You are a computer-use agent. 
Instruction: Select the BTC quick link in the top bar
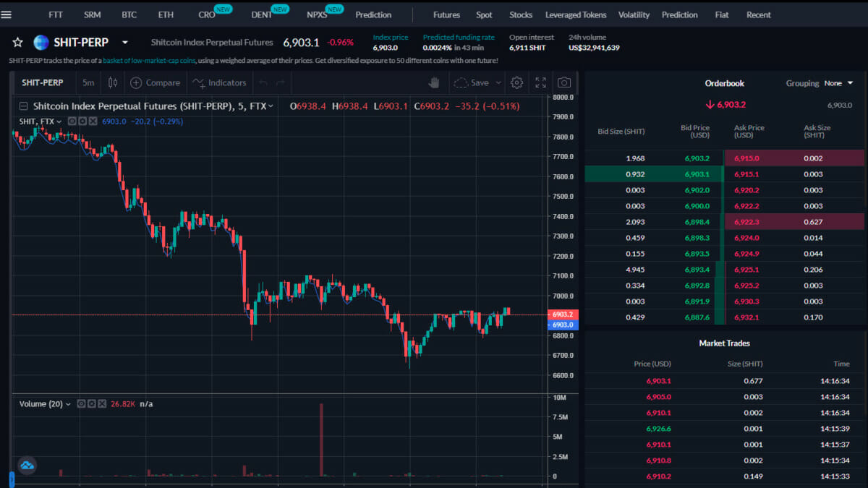129,14
